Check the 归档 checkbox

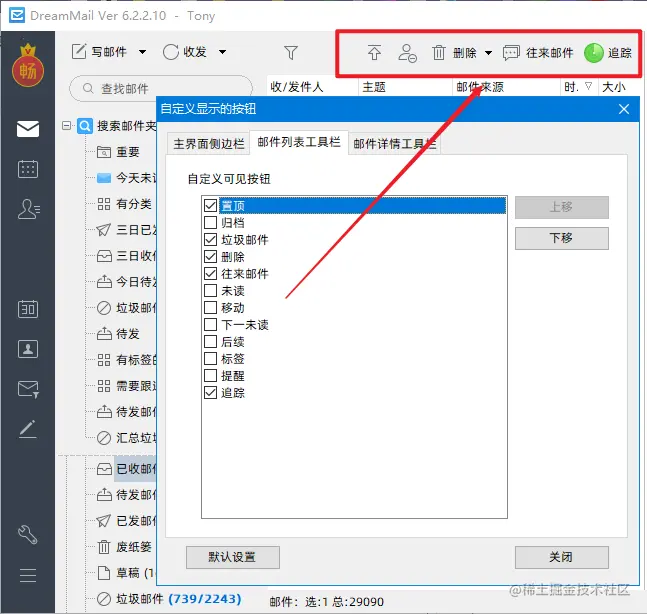click(x=210, y=222)
